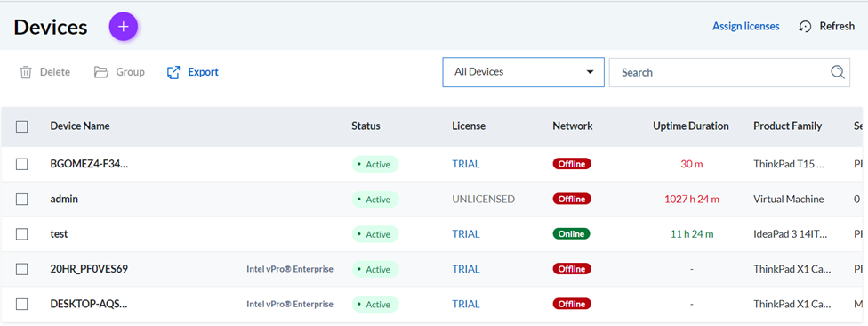The width and height of the screenshot is (868, 326).
Task: Sort by Uptime Duration column header
Action: (691, 126)
